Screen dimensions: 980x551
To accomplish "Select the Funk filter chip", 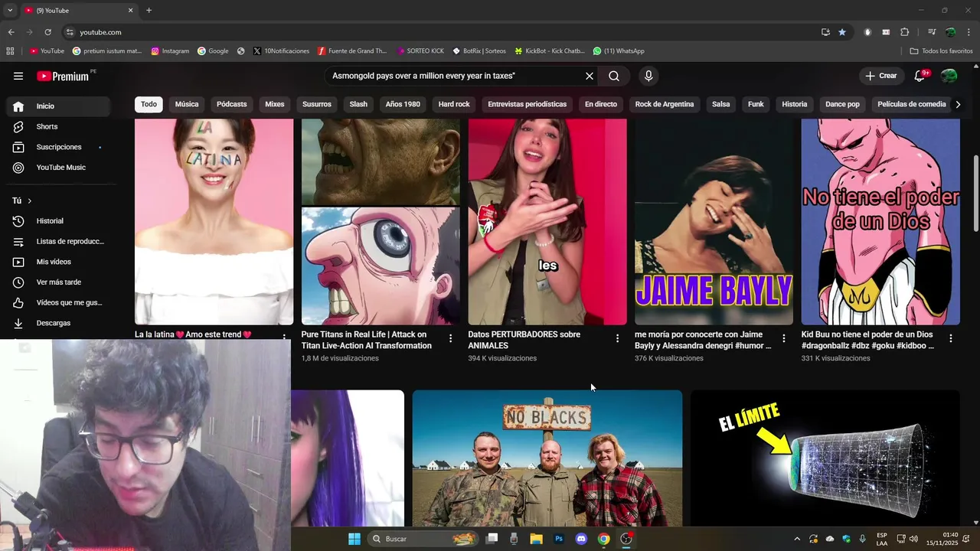I will (756, 104).
